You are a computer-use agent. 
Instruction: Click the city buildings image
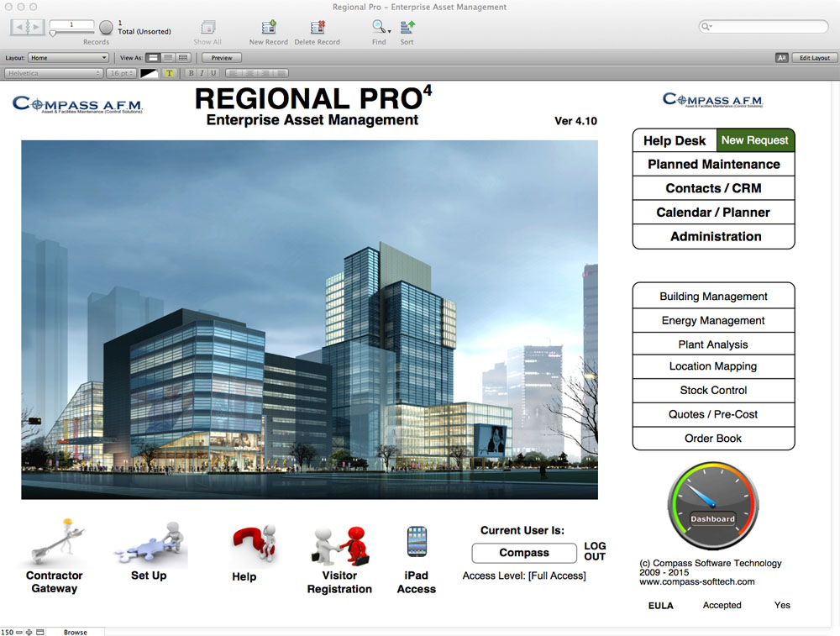click(x=310, y=320)
